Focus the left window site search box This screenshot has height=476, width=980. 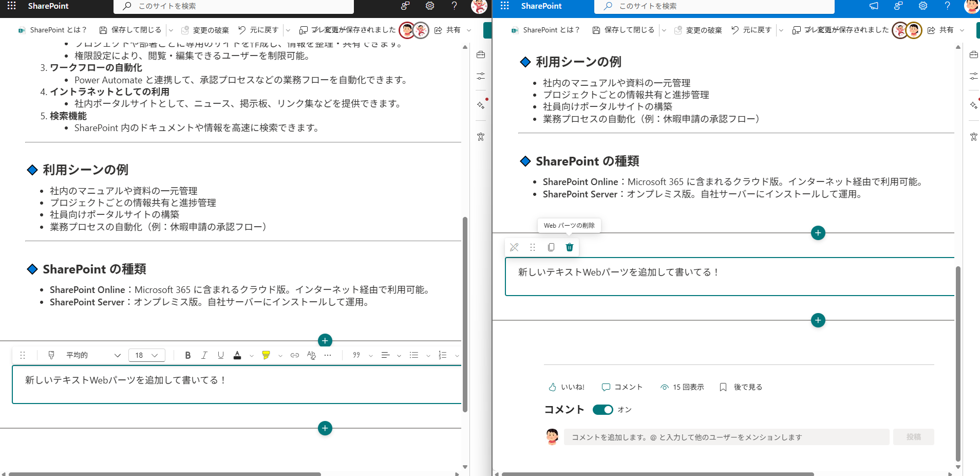coord(233,6)
